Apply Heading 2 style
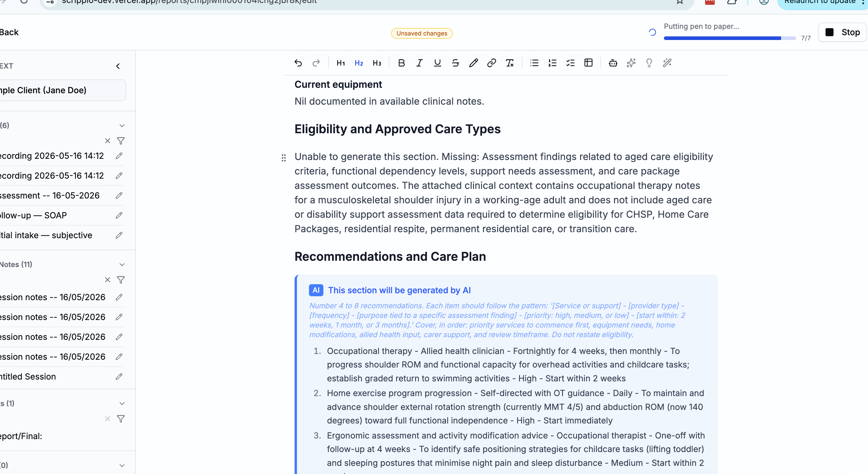Image resolution: width=868 pixels, height=474 pixels. click(x=359, y=63)
